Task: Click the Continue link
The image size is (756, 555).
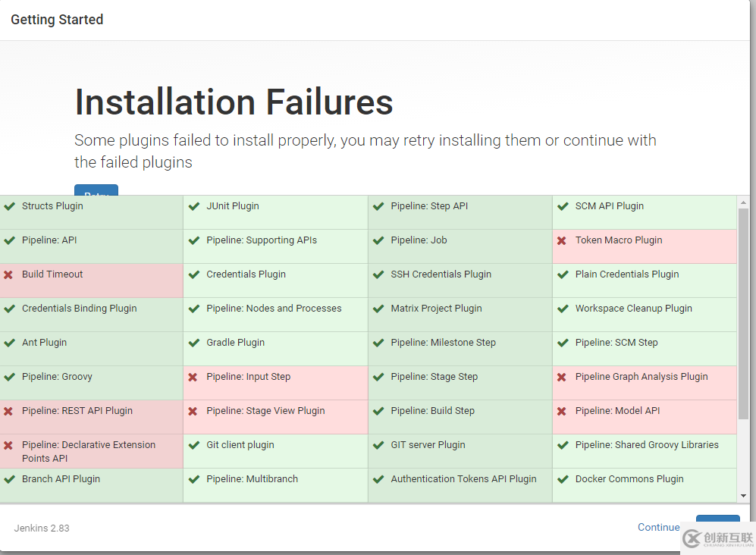Action: click(658, 527)
